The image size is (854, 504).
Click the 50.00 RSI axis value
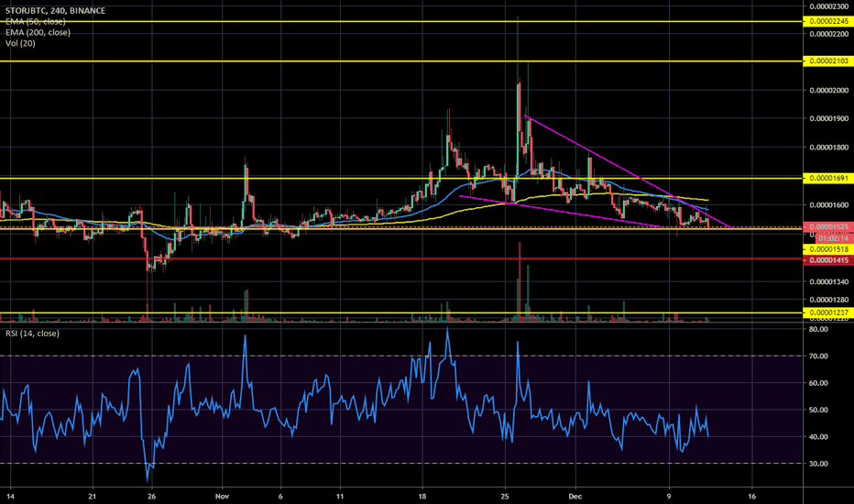(818, 411)
